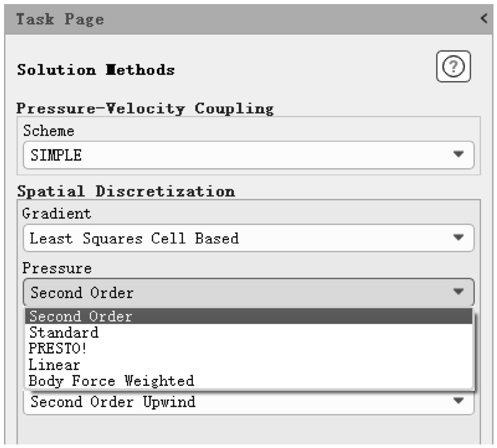Click the Pressure dropdown arrow
Screen dimensions: 497x448
(458, 292)
